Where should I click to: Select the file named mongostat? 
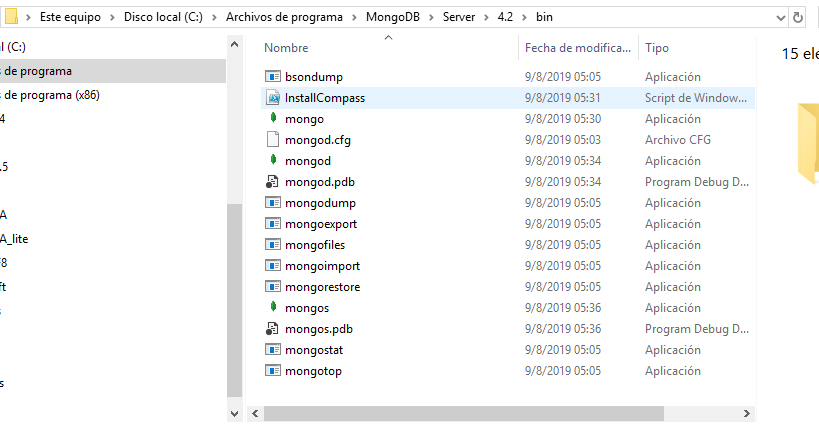tap(314, 350)
